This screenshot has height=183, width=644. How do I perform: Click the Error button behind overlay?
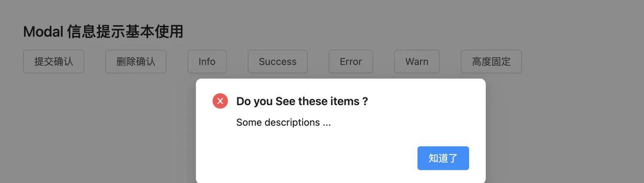pos(351,62)
